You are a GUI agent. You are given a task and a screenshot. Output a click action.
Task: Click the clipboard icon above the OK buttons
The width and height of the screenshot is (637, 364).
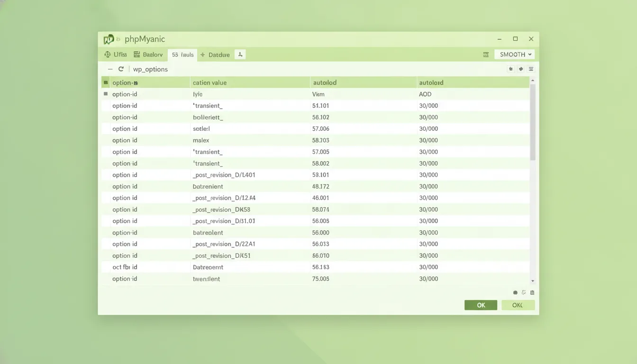(x=532, y=293)
